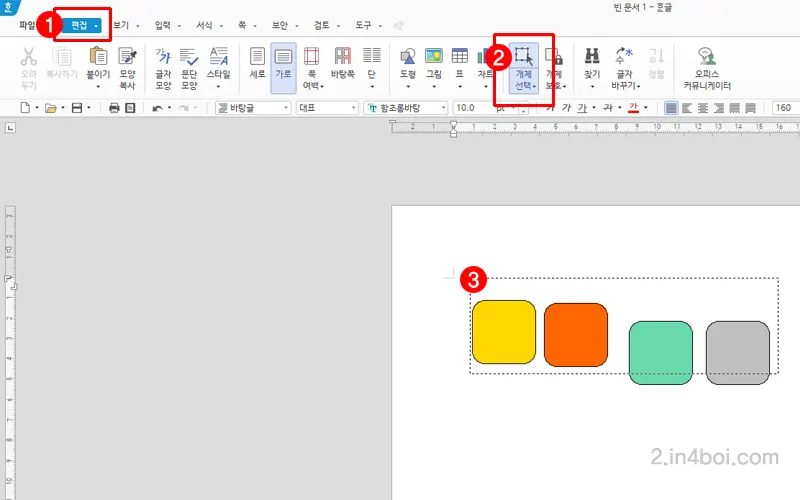
Task: Apply the red font color button
Action: 634,108
